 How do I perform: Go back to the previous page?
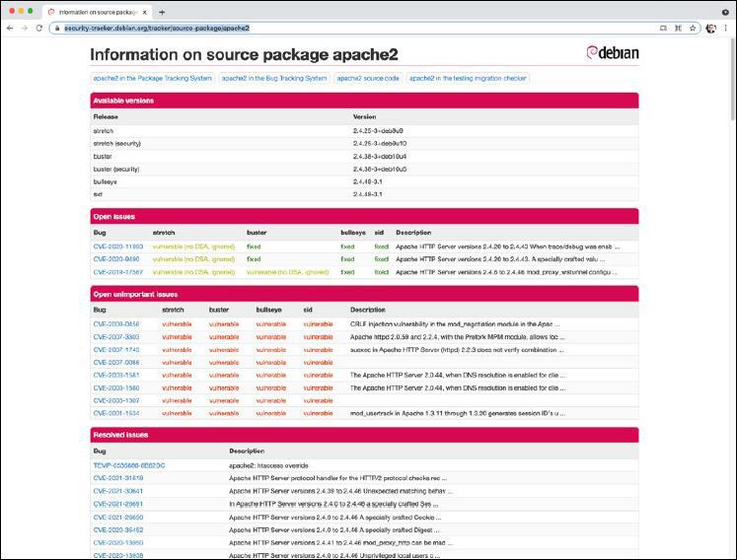click(x=10, y=29)
